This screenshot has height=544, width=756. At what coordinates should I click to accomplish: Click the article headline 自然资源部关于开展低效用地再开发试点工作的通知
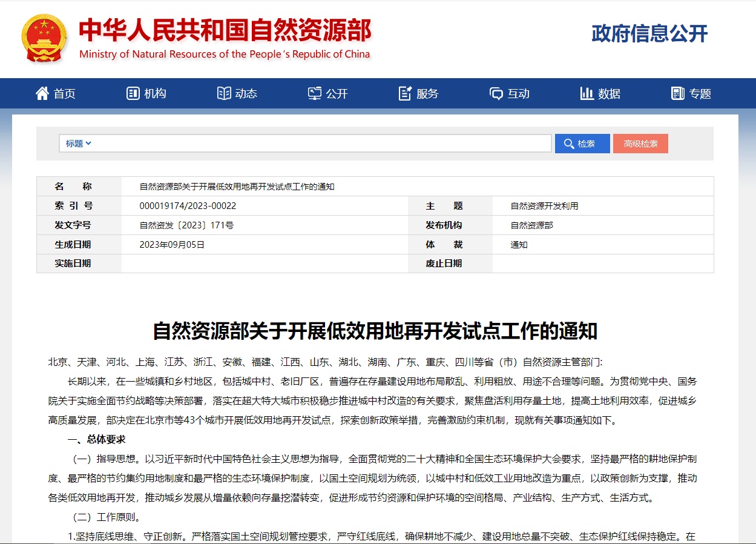coord(375,331)
